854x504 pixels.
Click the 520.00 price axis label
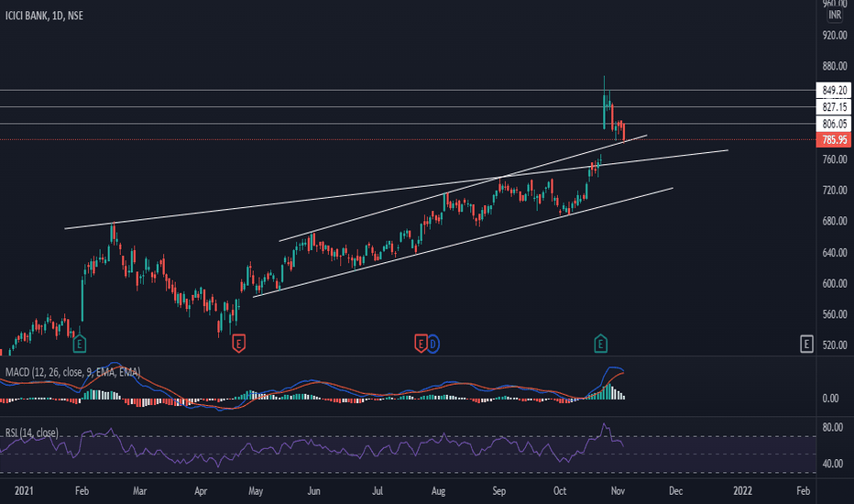coord(835,345)
